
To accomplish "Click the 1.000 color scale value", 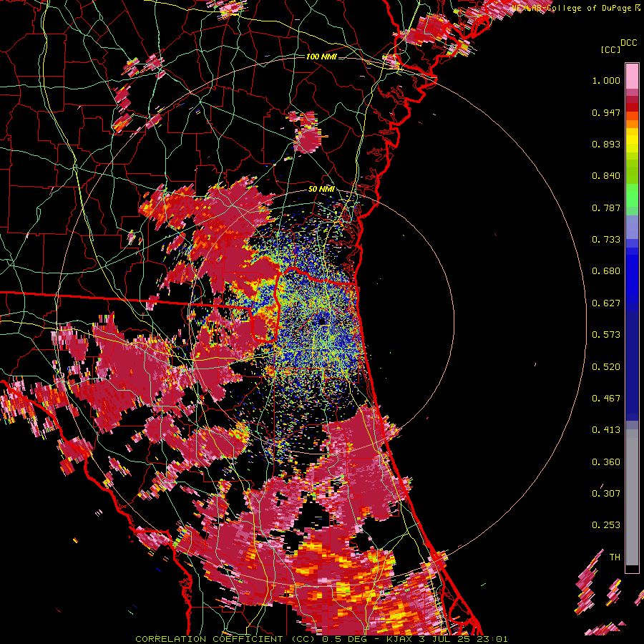I will point(606,80).
